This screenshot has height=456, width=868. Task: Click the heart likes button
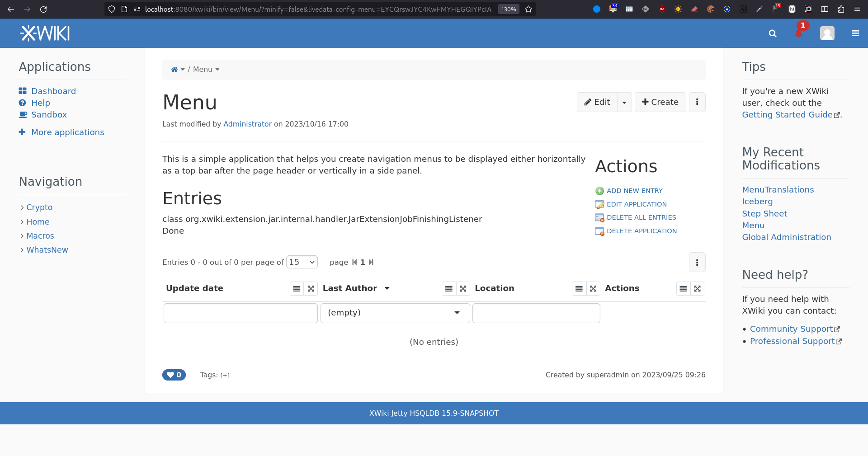point(174,375)
